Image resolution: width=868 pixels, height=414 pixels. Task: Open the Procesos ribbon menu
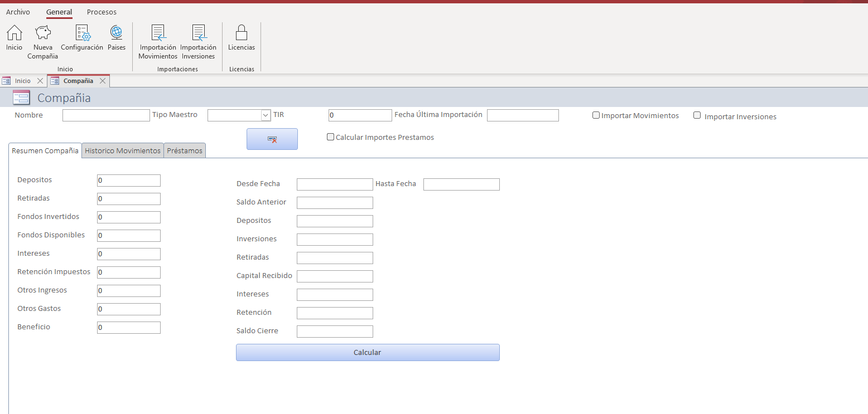102,12
